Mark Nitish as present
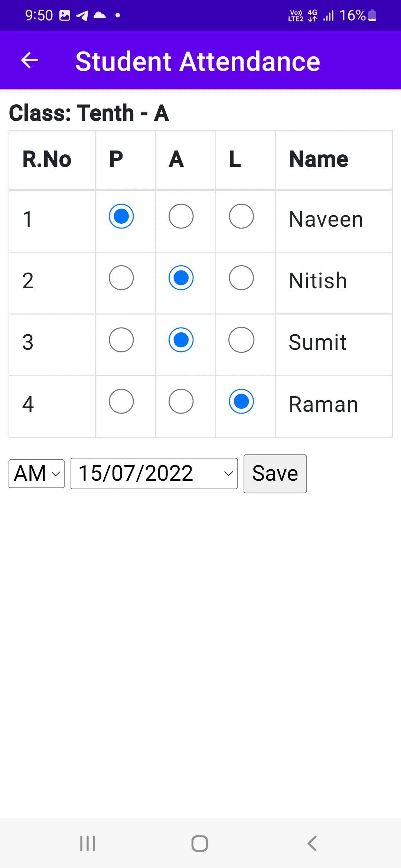401x868 pixels. click(x=121, y=278)
